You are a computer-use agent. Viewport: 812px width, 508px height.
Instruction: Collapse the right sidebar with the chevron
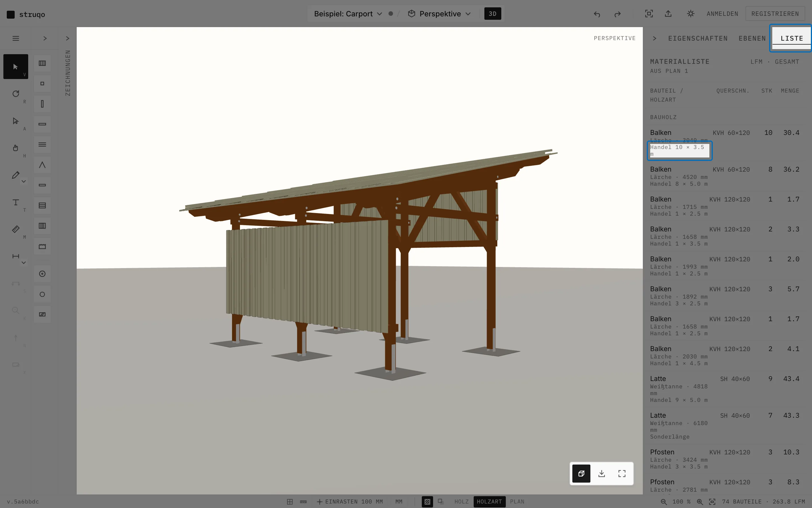(654, 38)
